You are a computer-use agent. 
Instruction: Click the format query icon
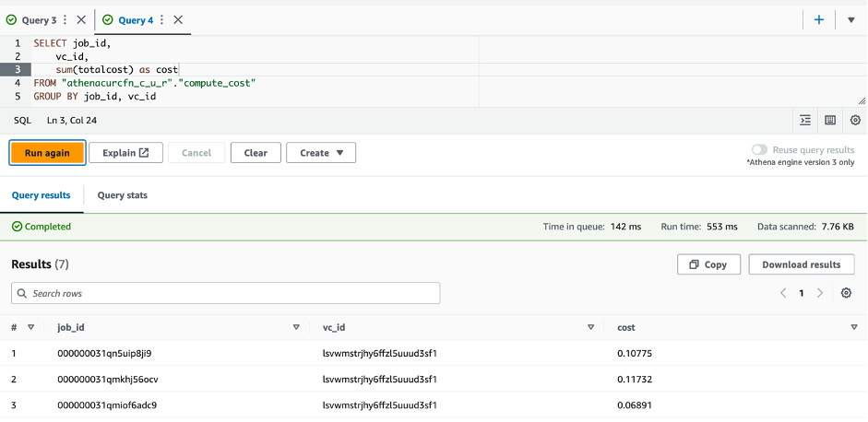pos(805,120)
